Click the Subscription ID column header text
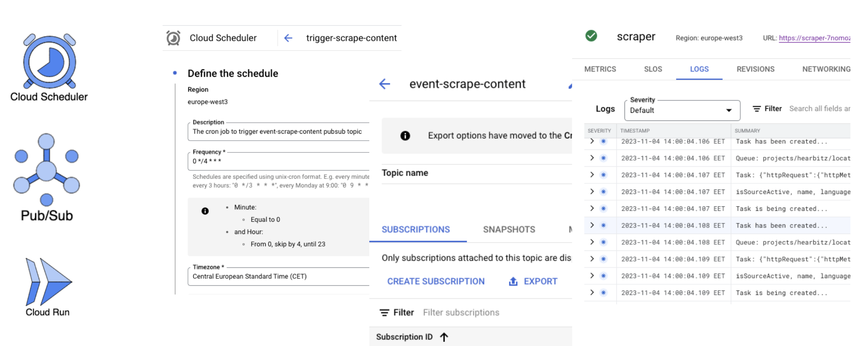This screenshot has width=868, height=346. [404, 337]
